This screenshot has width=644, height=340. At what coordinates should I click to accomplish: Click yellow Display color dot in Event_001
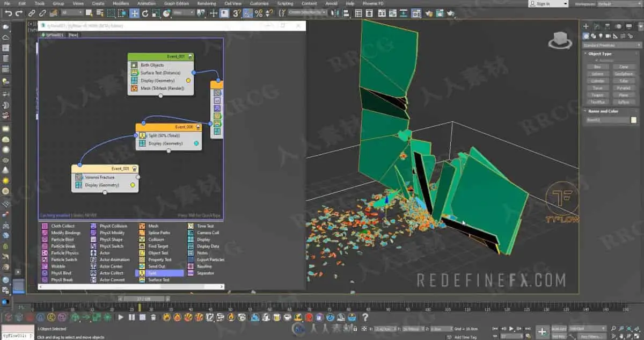pos(188,81)
